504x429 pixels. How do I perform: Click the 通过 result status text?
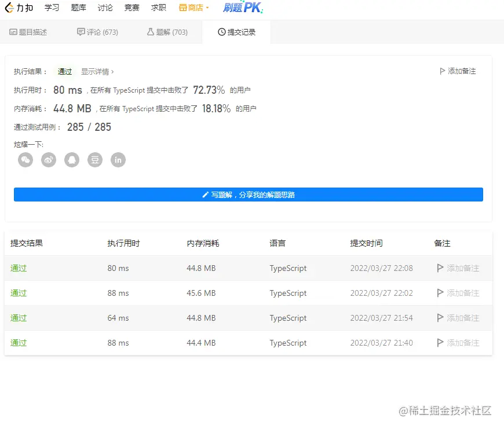coord(65,72)
